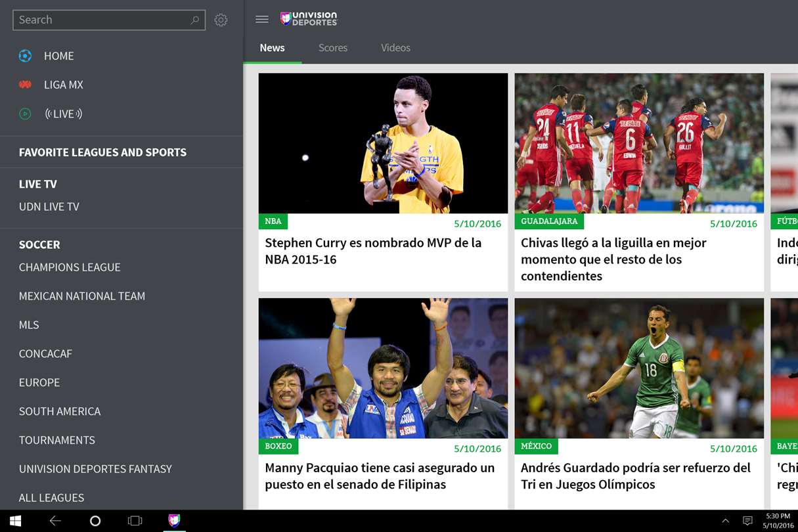Viewport: 798px width, 532px height.
Task: Read headline Stephen Curry es nombrado MVP
Action: [373, 251]
